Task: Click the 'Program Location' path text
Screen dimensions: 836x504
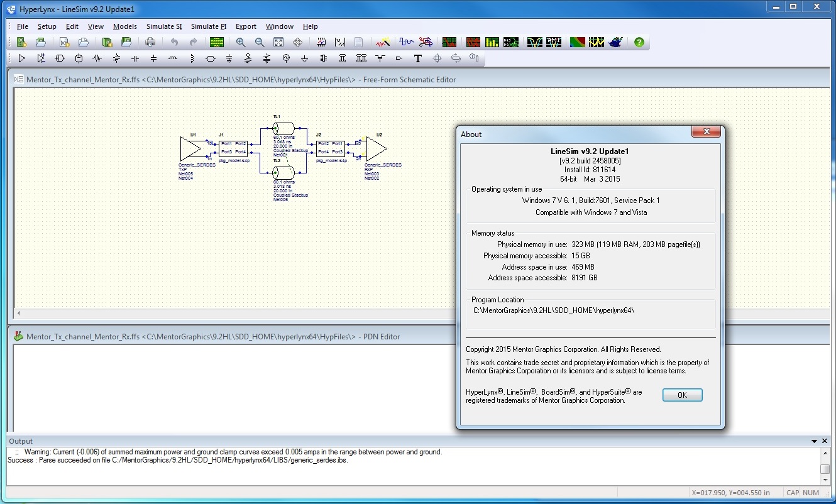Action: click(x=554, y=310)
